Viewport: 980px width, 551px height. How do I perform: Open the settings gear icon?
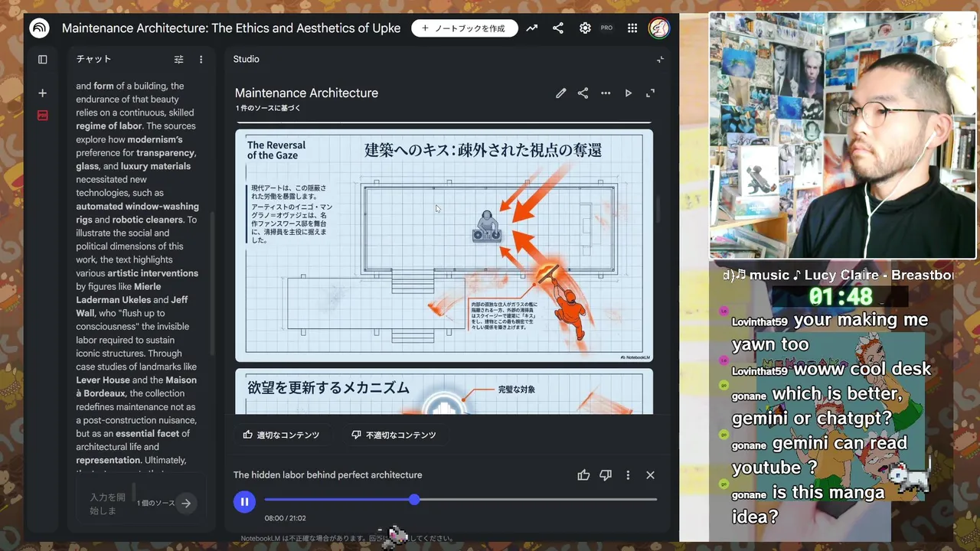click(585, 28)
